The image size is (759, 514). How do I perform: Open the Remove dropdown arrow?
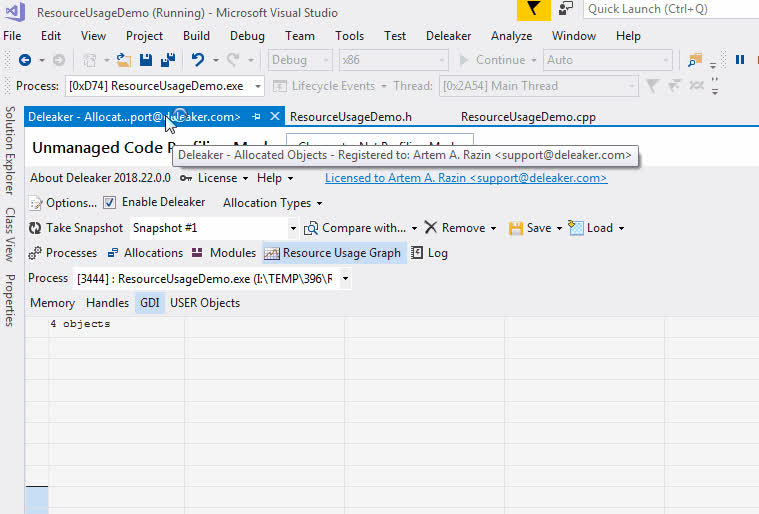[x=493, y=228]
